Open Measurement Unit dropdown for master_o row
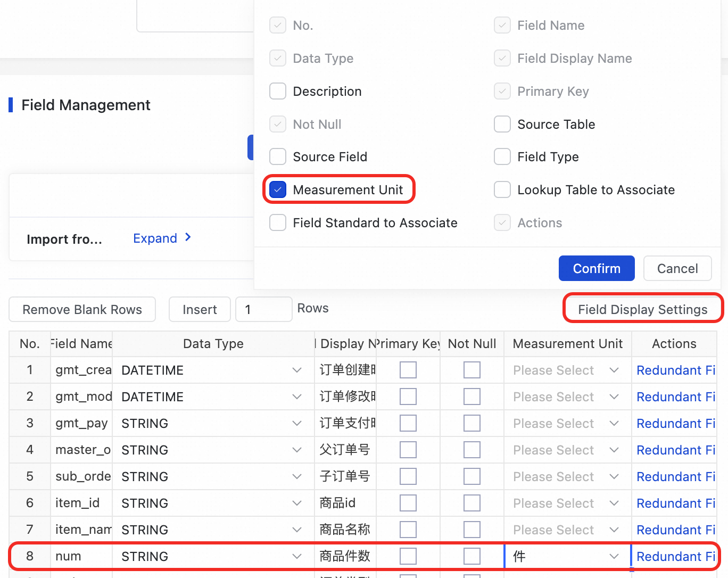This screenshot has width=728, height=578. click(x=567, y=450)
